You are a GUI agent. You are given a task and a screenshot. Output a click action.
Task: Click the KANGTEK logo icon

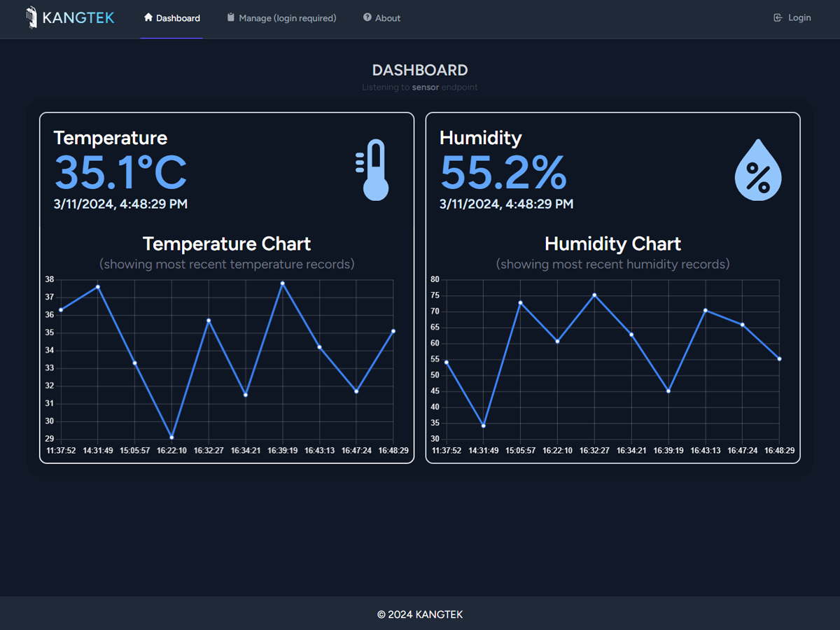coord(31,17)
